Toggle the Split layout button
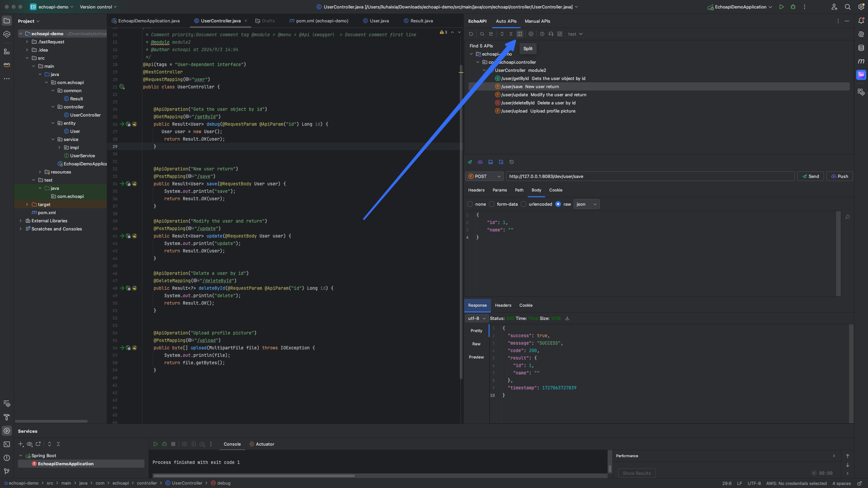The height and width of the screenshot is (488, 868). [x=520, y=34]
